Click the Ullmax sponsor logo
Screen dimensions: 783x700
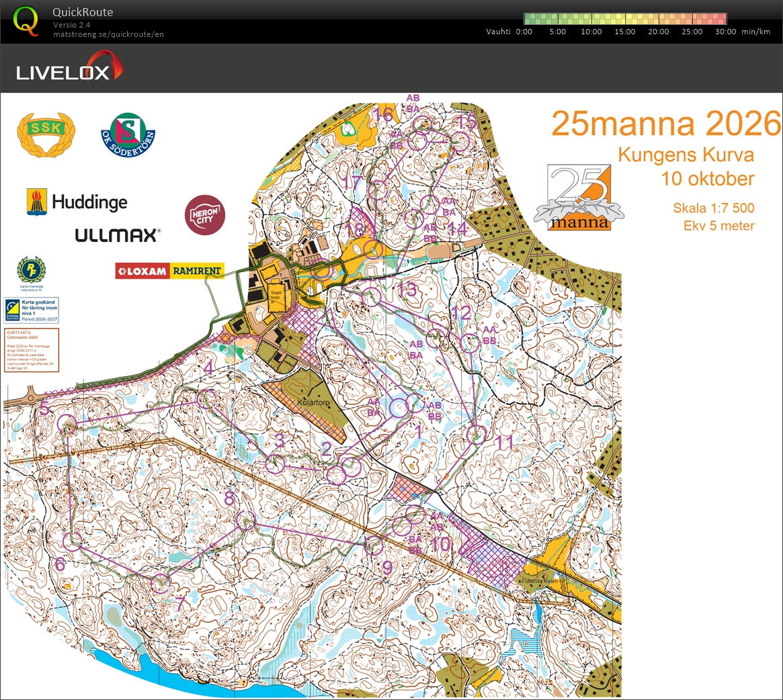(118, 235)
